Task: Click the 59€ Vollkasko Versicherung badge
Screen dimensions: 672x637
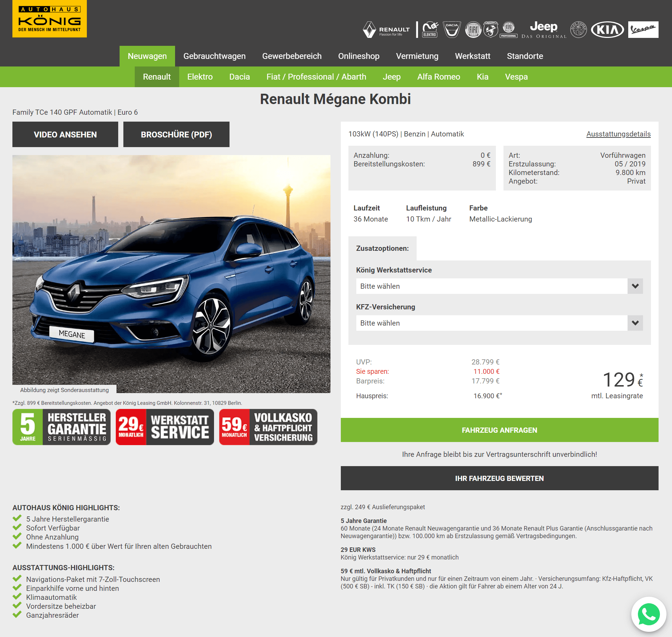Action: tap(268, 427)
